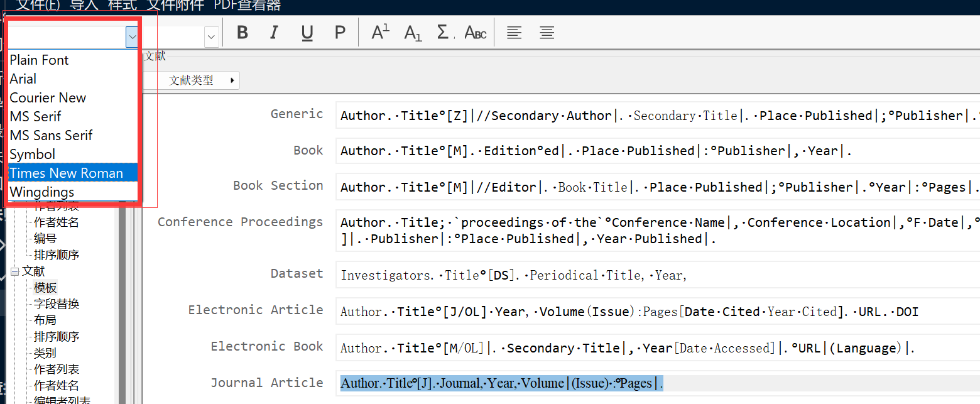
Task: Select 作者姓名 below 作者列表 under 文献
Action: 57,386
